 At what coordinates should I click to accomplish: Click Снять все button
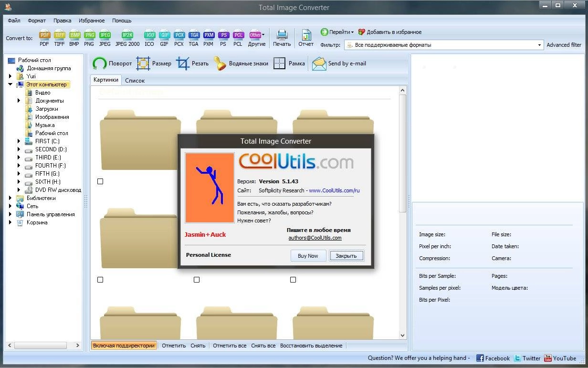click(x=263, y=346)
